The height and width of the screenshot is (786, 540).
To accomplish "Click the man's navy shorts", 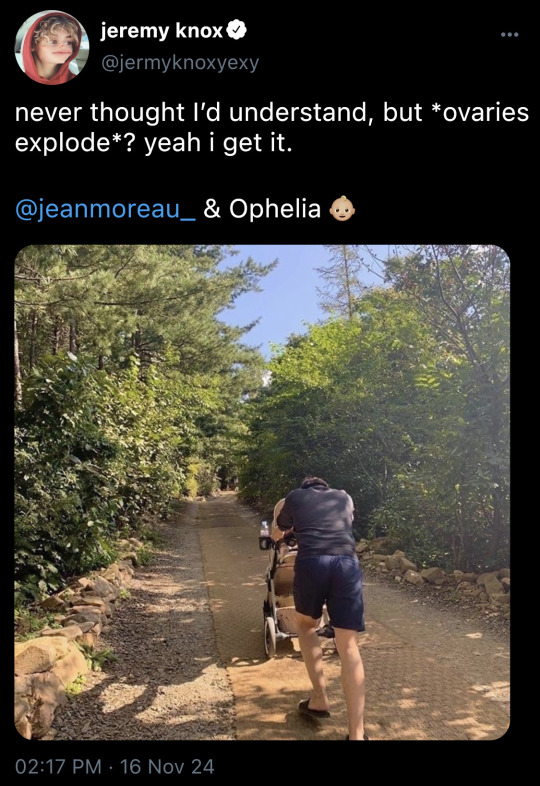I will tap(329, 591).
